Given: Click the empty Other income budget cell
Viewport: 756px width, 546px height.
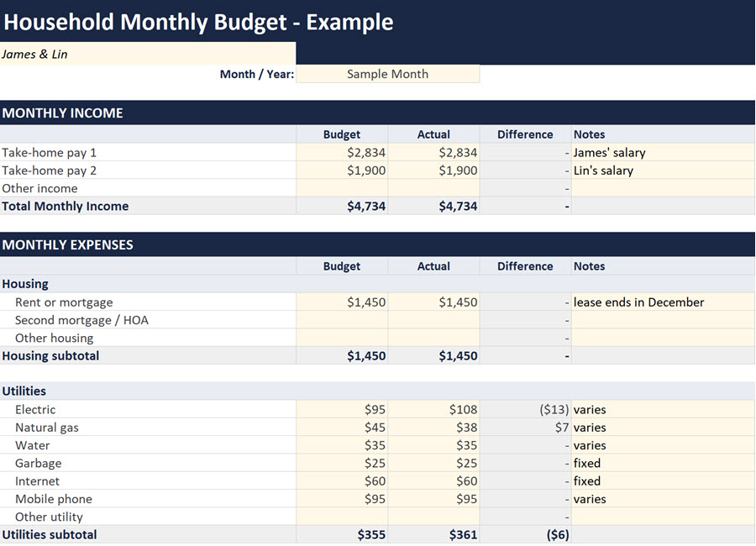Looking at the screenshot, I should (342, 188).
